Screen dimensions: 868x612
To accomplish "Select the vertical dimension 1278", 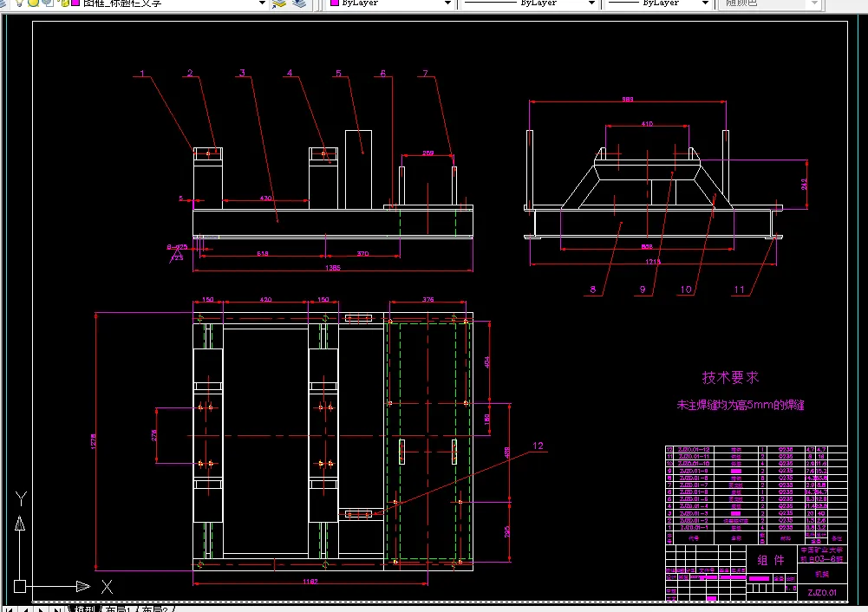I will [x=94, y=441].
